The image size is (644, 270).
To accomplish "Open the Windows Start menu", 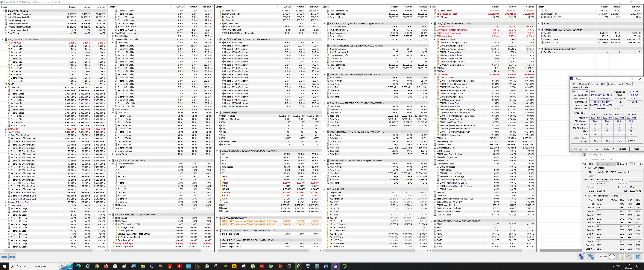I will 4,266.
